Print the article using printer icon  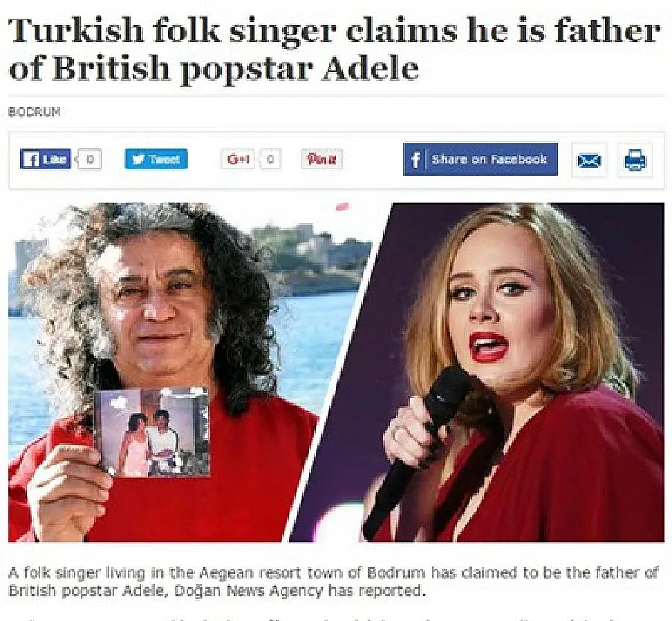click(x=635, y=160)
